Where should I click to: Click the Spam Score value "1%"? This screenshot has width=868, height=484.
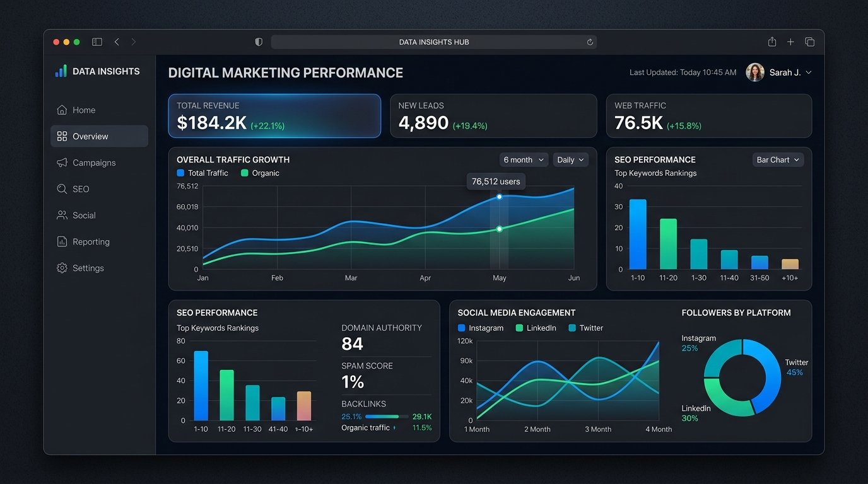click(x=353, y=382)
